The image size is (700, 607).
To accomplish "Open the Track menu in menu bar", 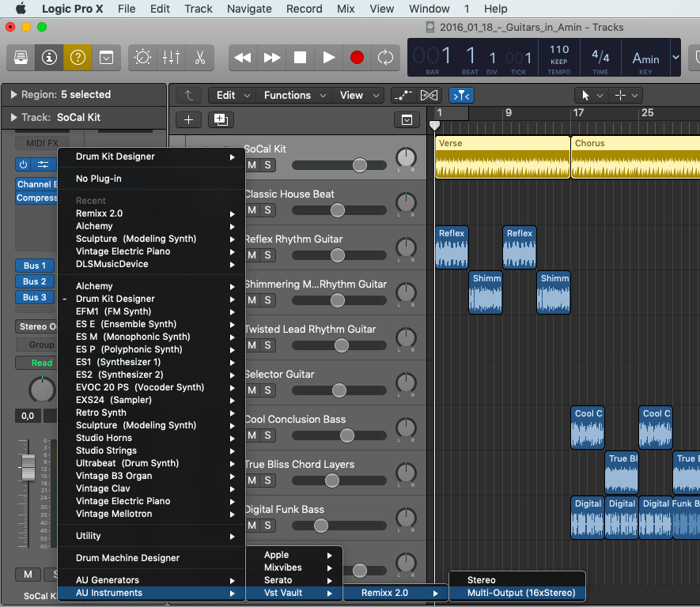I will pos(199,9).
